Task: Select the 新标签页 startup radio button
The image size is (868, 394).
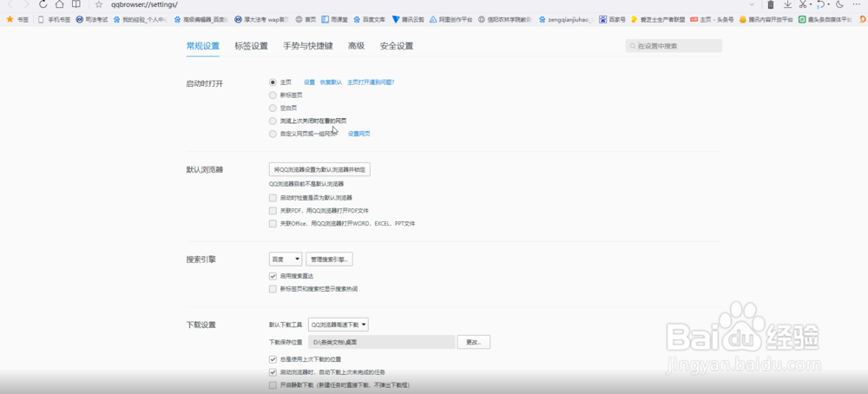Action: pyautogui.click(x=273, y=95)
